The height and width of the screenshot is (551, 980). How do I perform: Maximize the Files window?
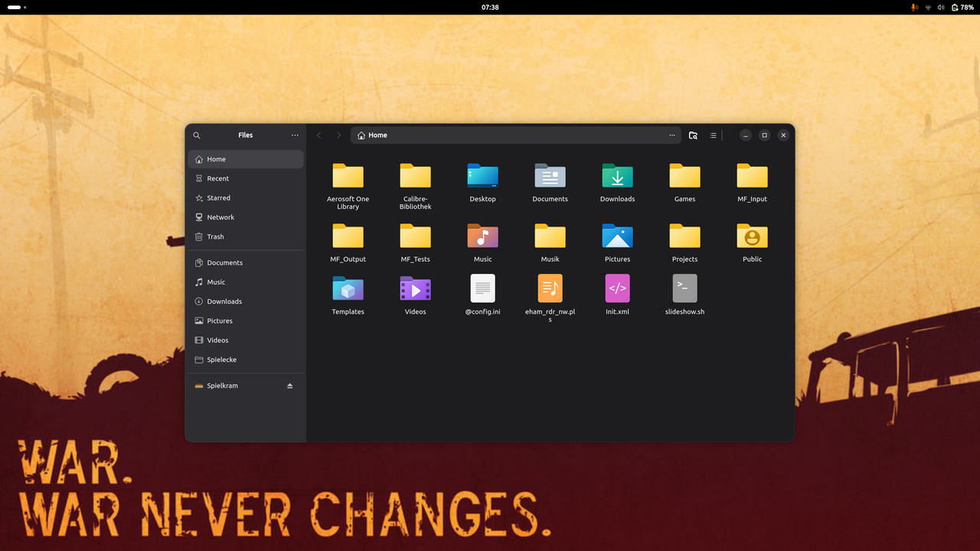point(764,135)
